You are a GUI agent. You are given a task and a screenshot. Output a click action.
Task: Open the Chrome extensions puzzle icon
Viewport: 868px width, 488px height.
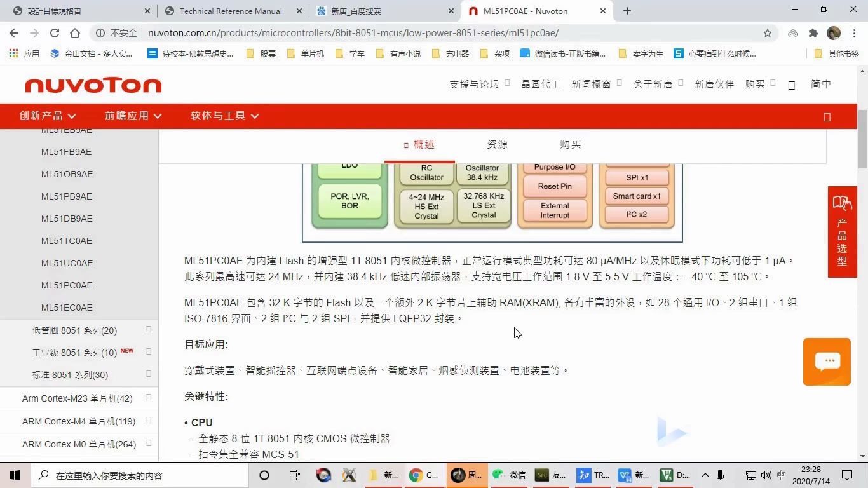coord(813,33)
